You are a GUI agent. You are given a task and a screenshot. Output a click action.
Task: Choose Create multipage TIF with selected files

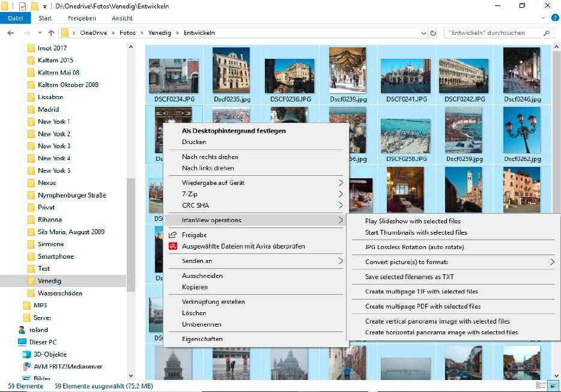tap(422, 291)
